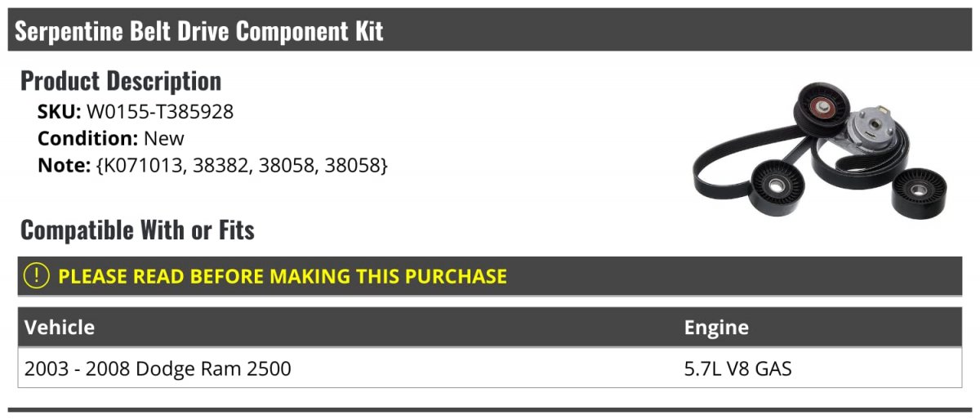Click the bottom-left idler pulley in photo
Viewport: 980px width, 420px height.
[774, 189]
